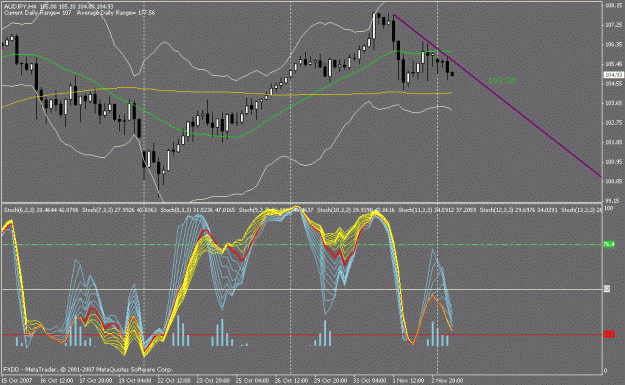Click the 50 level tag on stochastic axis
The height and width of the screenshot is (385, 625).
(x=607, y=289)
